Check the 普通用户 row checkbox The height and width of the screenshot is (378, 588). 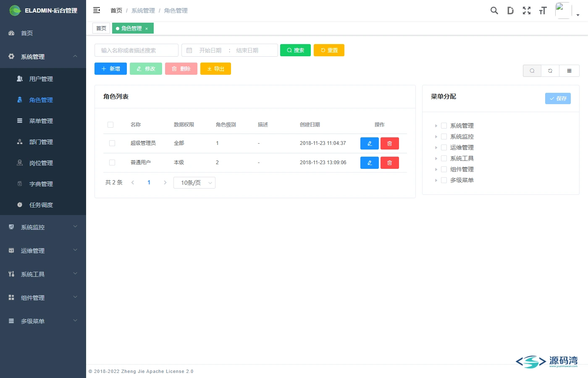click(112, 163)
